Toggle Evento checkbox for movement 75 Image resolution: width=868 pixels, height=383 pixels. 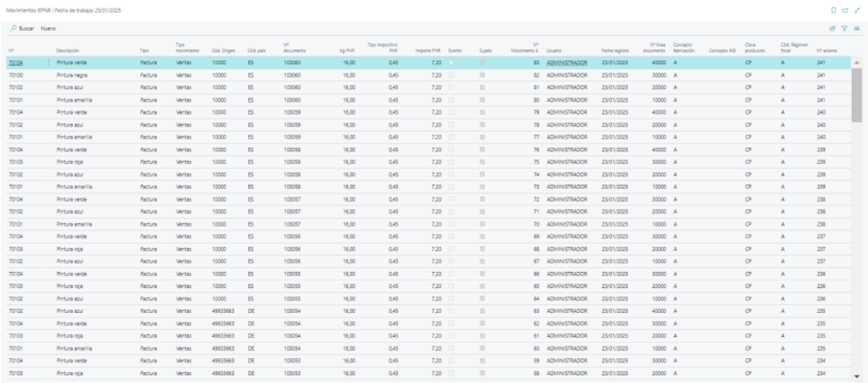[x=451, y=162]
